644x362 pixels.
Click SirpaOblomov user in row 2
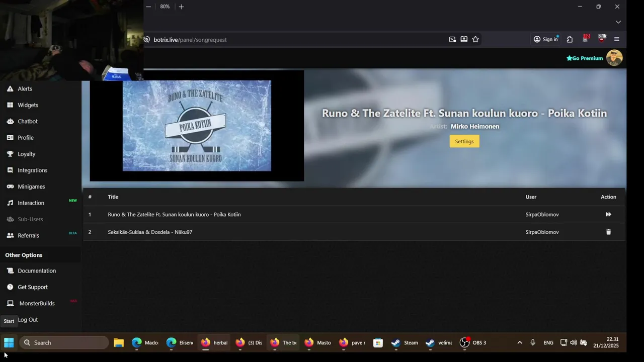(542, 232)
